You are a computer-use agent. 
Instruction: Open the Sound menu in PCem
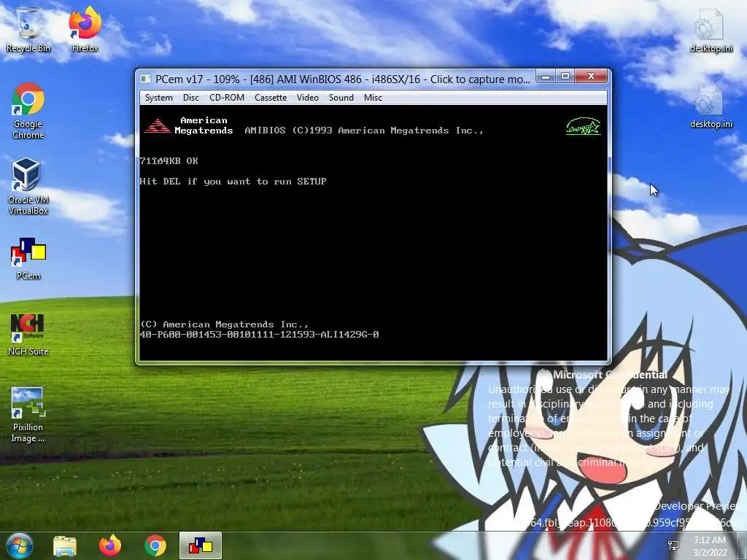pos(341,98)
